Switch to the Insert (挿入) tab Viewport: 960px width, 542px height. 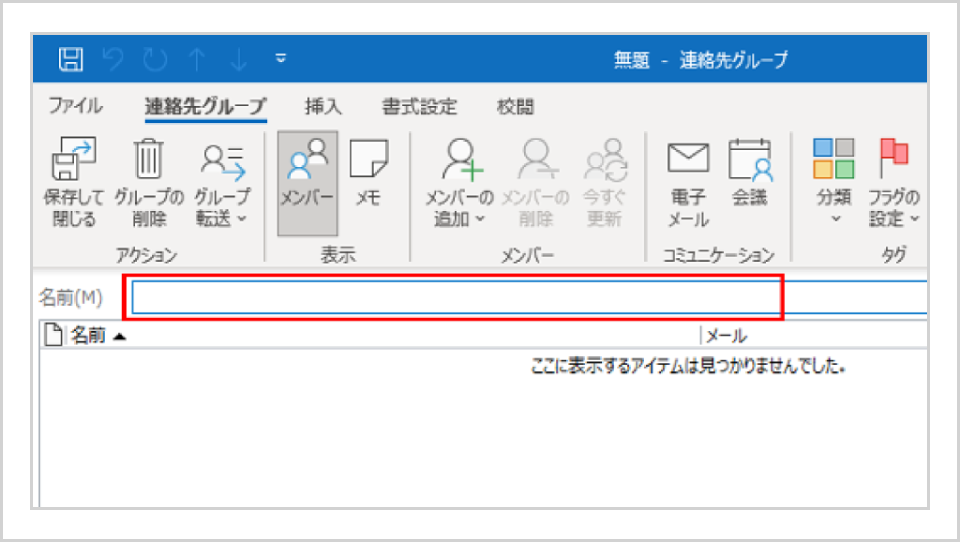[323, 106]
